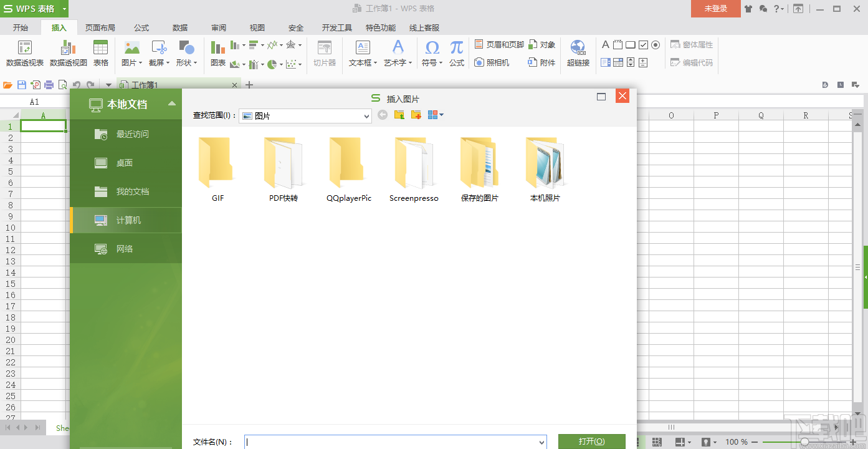
Task: Switch to the 页面布局 ribbon tab
Action: pyautogui.click(x=100, y=27)
